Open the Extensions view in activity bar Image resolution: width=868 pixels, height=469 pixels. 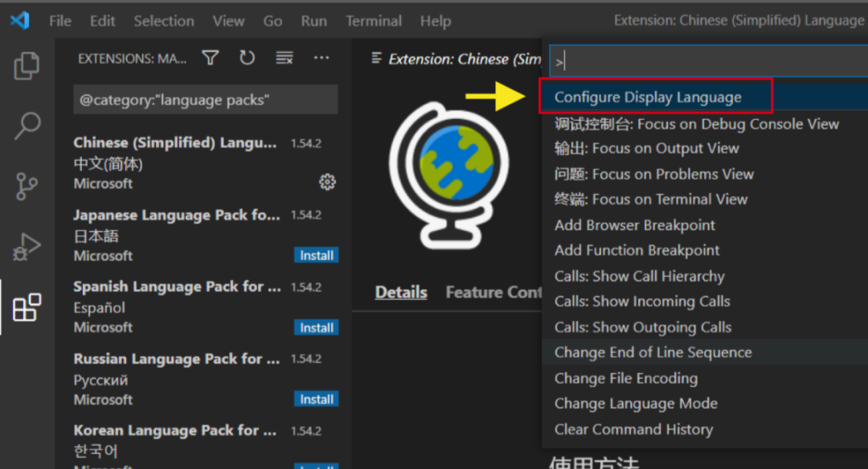(27, 307)
